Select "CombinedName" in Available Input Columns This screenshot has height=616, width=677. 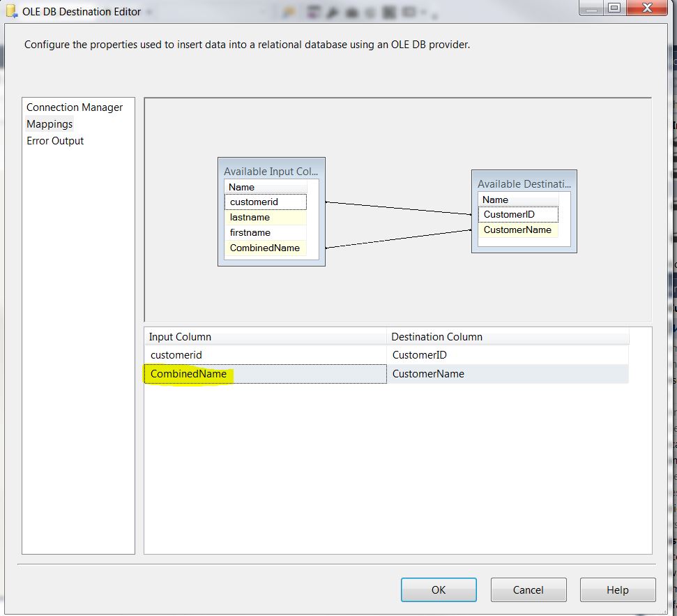pyautogui.click(x=265, y=248)
